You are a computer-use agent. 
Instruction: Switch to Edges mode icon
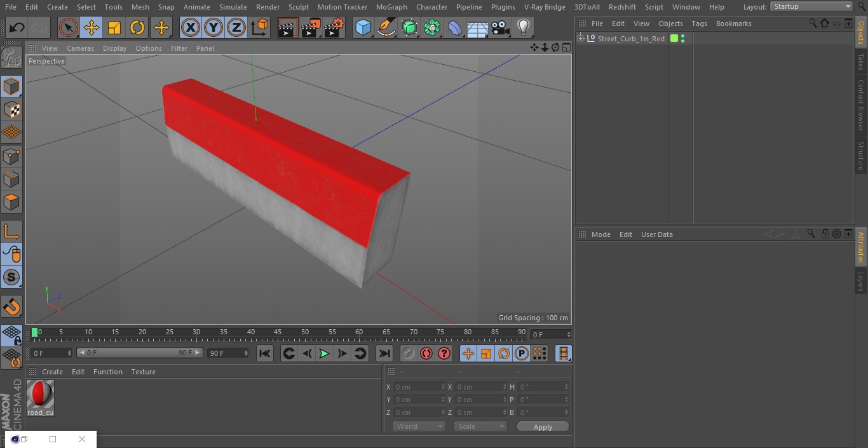(x=11, y=179)
